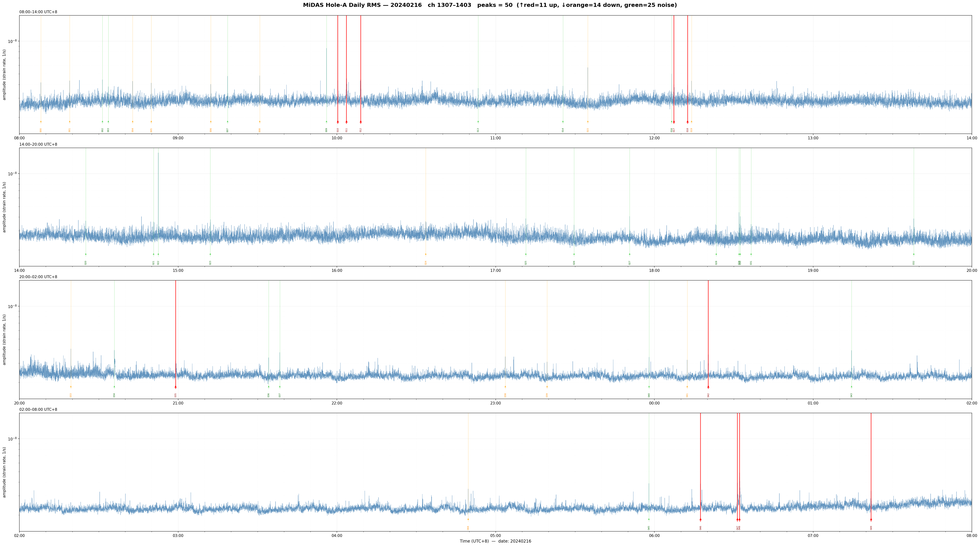Select green noise marker 034

[114, 387]
